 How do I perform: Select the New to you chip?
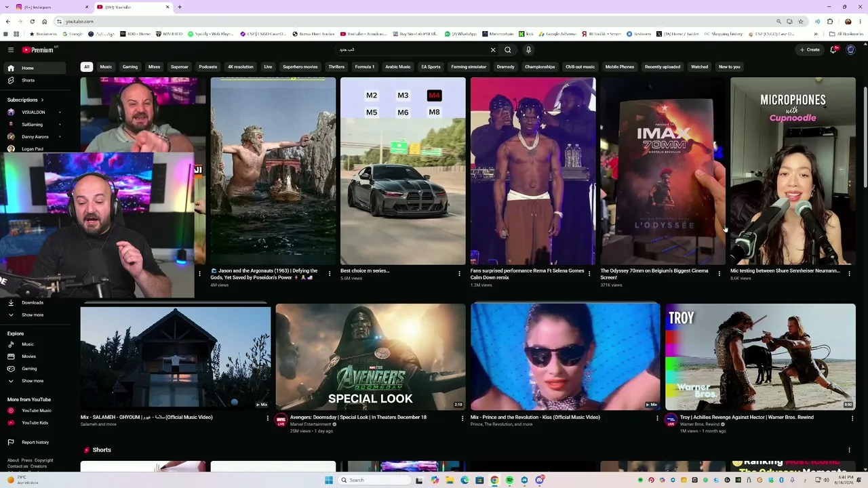(730, 66)
